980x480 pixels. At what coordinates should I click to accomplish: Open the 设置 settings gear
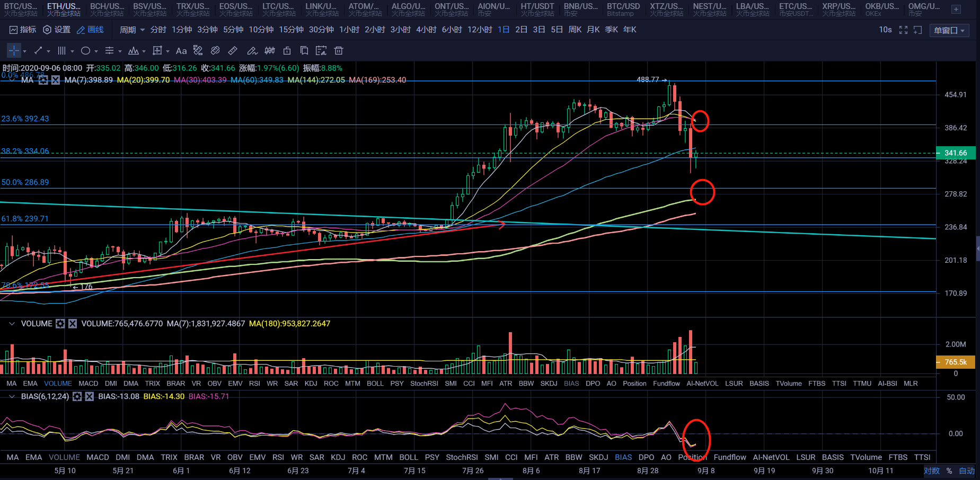coord(57,30)
